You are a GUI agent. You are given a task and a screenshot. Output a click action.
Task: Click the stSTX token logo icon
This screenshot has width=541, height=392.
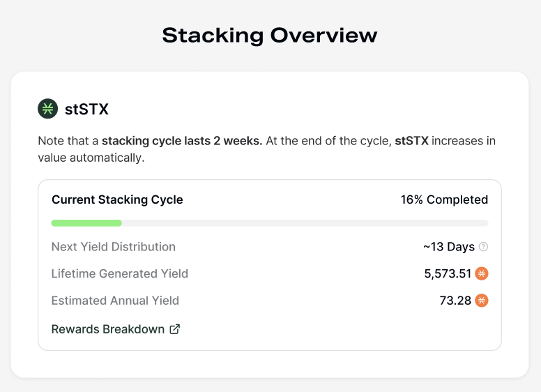47,109
